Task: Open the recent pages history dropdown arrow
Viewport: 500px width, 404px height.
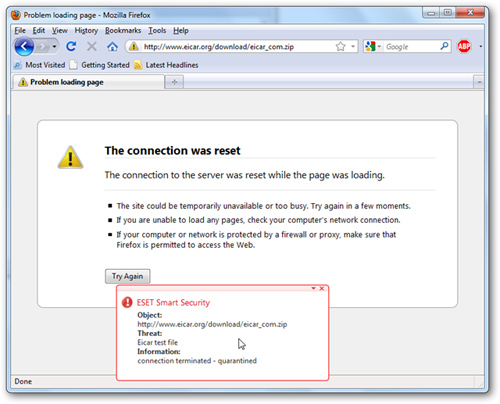Action: pos(54,46)
